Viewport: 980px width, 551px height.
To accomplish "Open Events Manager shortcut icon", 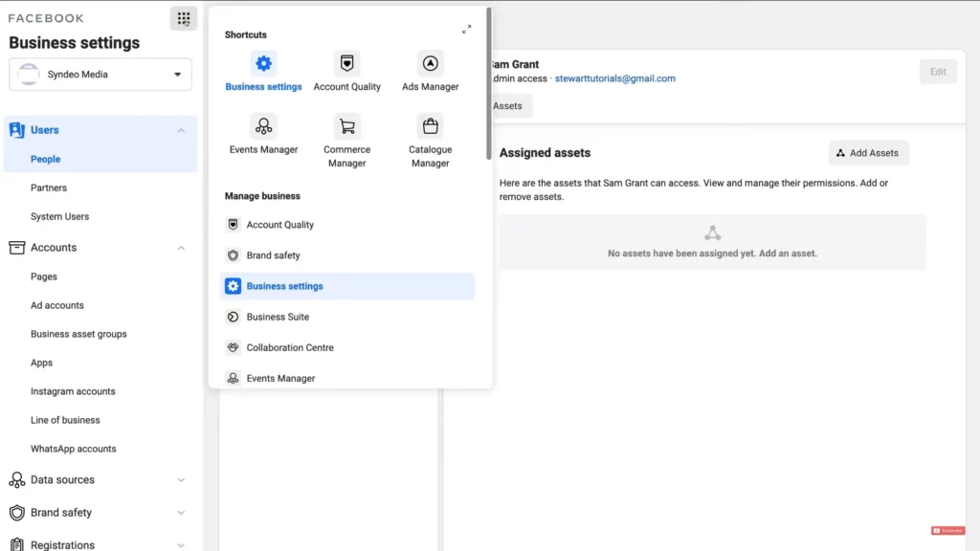I will tap(263, 126).
